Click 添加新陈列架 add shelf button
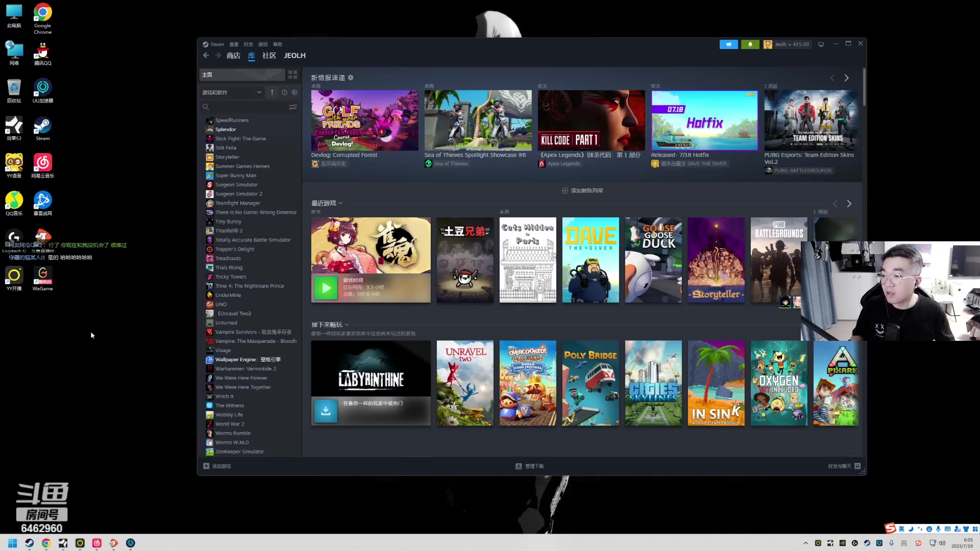This screenshot has height=551, width=980. click(x=582, y=190)
